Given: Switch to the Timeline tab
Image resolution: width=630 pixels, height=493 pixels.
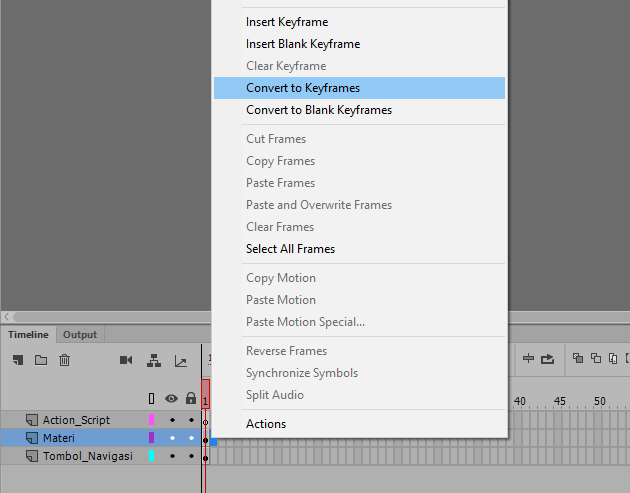Looking at the screenshot, I should (28, 335).
